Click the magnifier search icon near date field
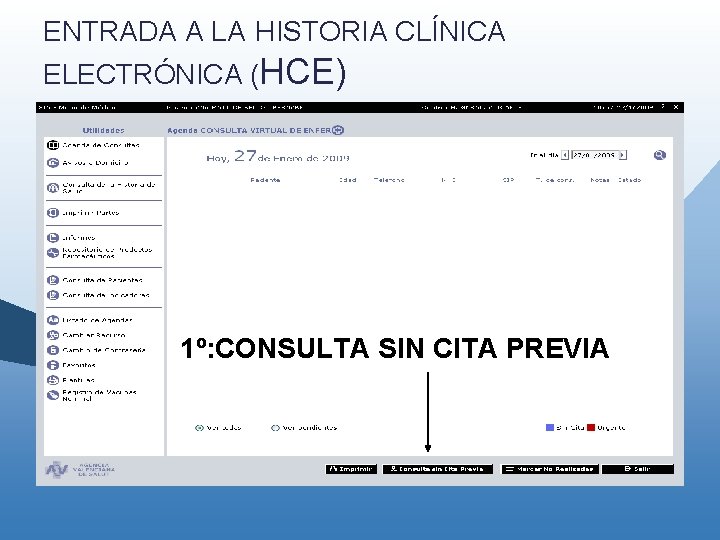This screenshot has height=540, width=720. coord(660,155)
